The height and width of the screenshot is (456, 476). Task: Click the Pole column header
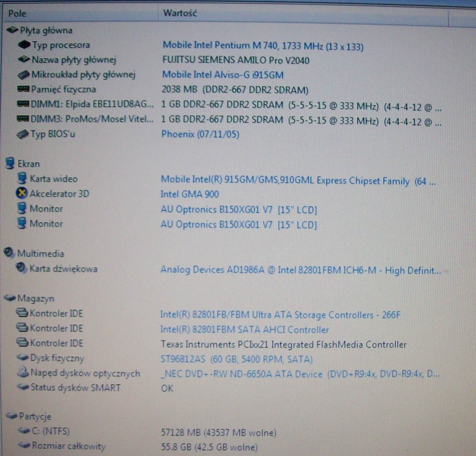tap(80, 13)
